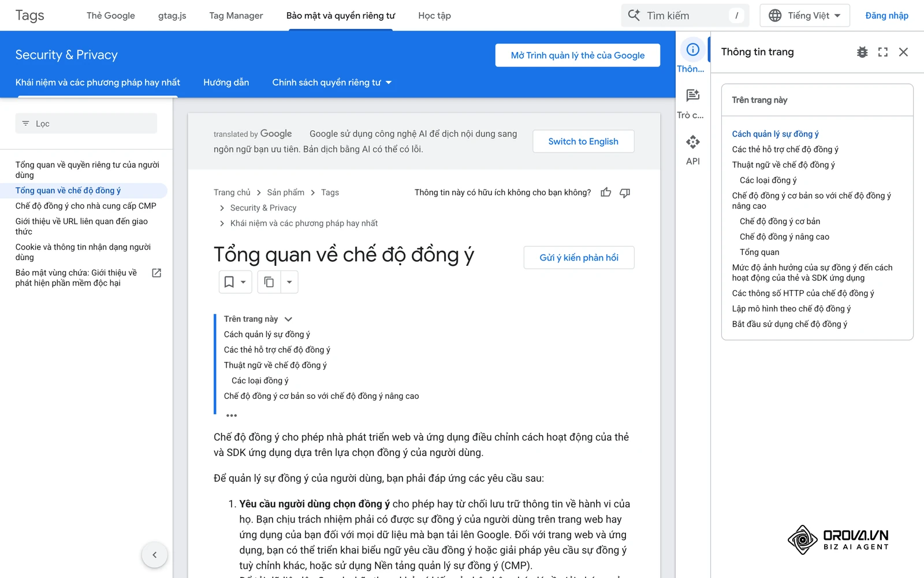The width and height of the screenshot is (924, 578).
Task: Click the bug report icon
Action: coord(862,52)
